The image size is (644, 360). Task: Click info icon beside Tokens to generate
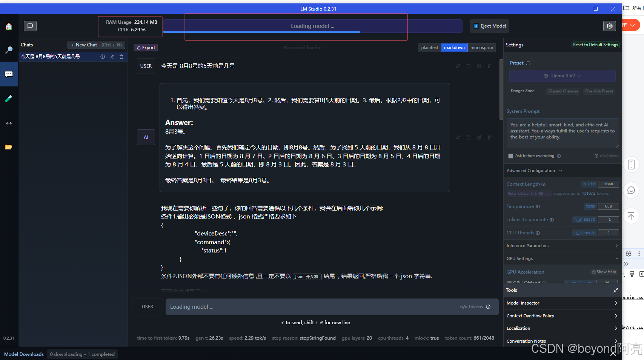pyautogui.click(x=552, y=220)
